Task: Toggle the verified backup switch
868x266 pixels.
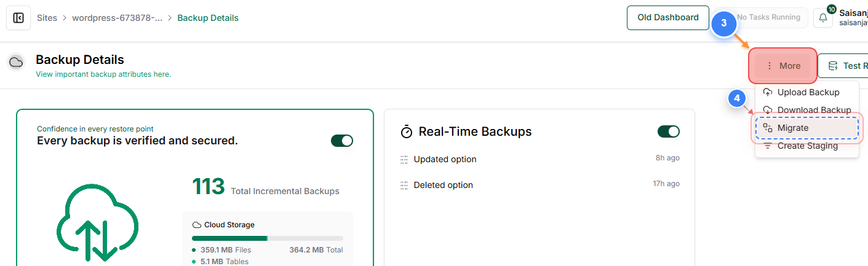Action: [x=342, y=141]
